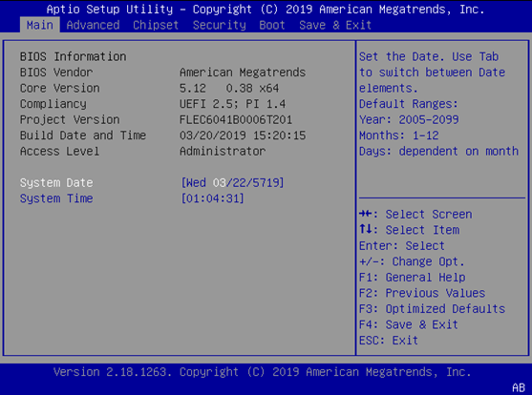
Task: Click the AB indicator in the corner
Action: [519, 387]
